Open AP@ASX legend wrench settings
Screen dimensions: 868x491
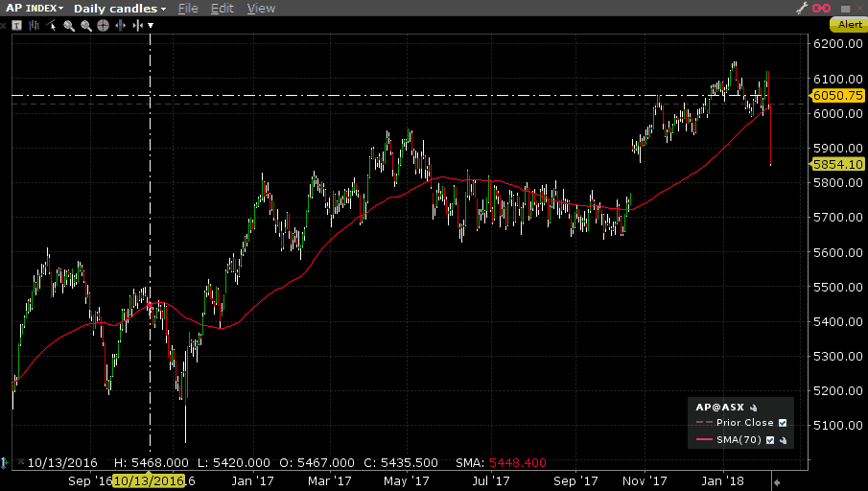click(753, 407)
